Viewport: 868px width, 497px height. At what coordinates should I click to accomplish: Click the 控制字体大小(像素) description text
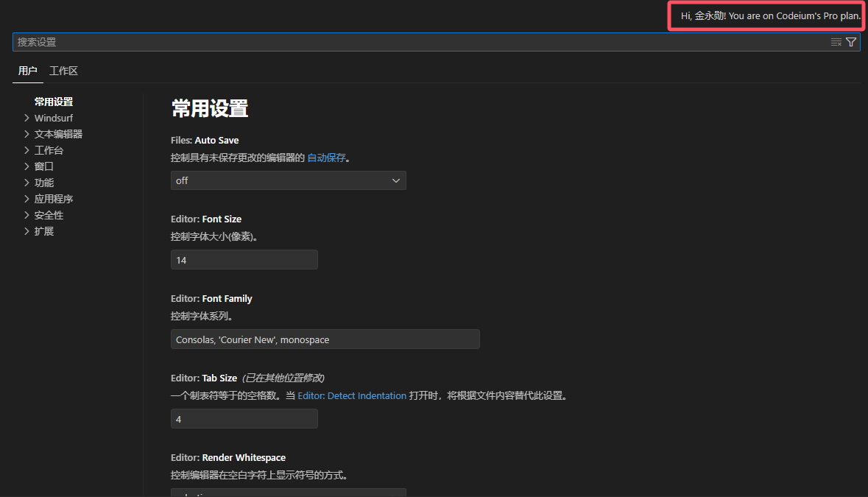(214, 237)
